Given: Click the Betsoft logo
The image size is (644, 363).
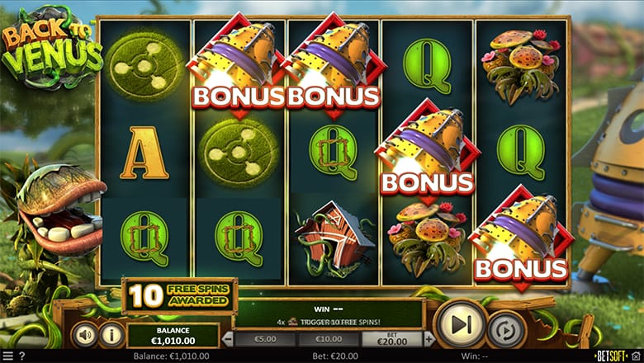Looking at the screenshot, I should [x=611, y=356].
